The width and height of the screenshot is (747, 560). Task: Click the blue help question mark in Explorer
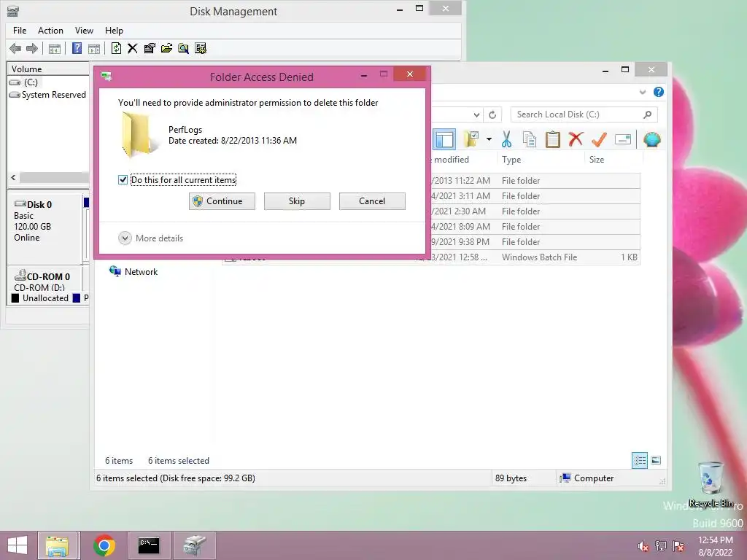[x=659, y=92]
